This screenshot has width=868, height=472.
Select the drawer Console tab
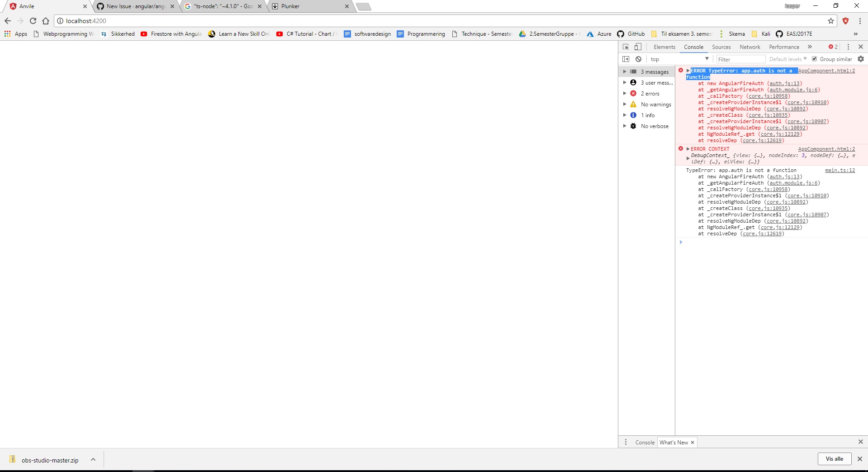[645, 443]
